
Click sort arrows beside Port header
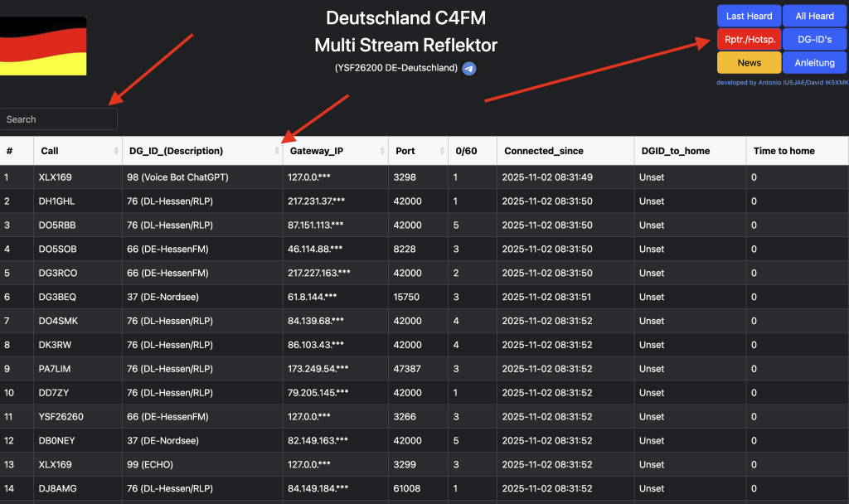442,151
